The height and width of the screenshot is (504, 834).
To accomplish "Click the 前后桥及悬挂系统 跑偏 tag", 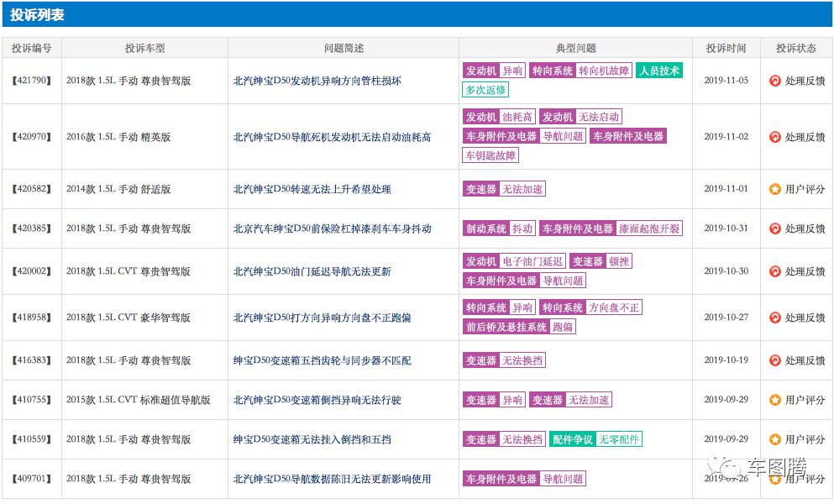I will pos(519,327).
